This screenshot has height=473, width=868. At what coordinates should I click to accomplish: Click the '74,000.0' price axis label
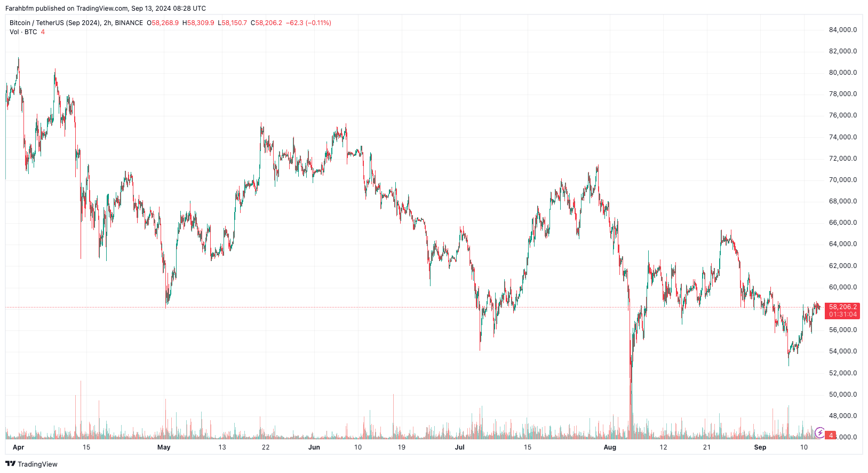[843, 137]
